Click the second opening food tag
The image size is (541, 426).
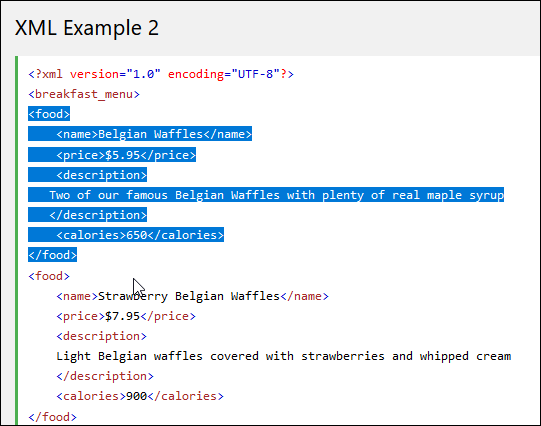click(x=49, y=276)
